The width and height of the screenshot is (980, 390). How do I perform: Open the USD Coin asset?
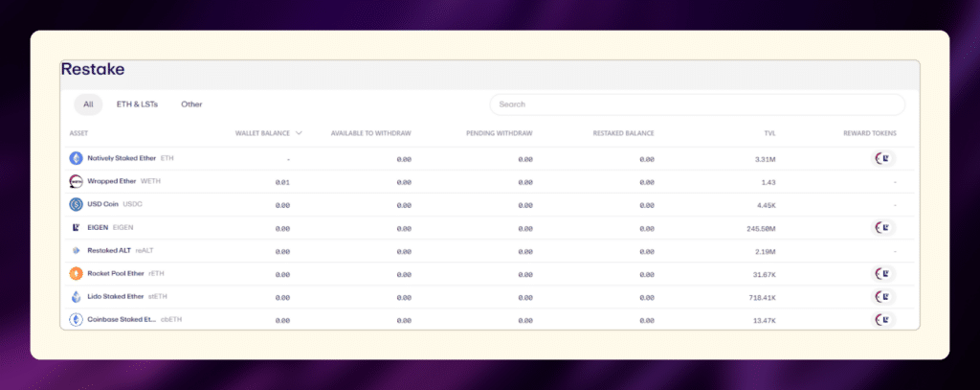click(x=102, y=205)
